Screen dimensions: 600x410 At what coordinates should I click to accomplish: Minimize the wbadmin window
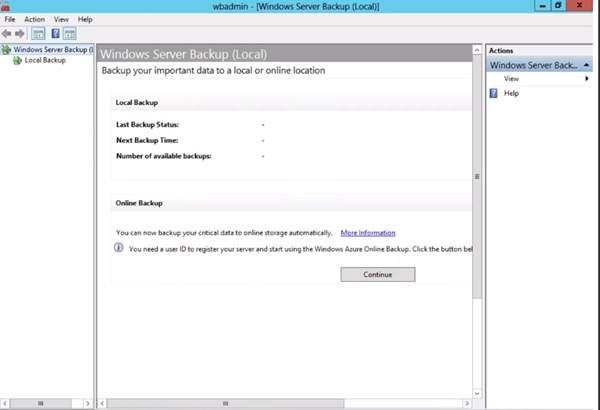pyautogui.click(x=542, y=5)
